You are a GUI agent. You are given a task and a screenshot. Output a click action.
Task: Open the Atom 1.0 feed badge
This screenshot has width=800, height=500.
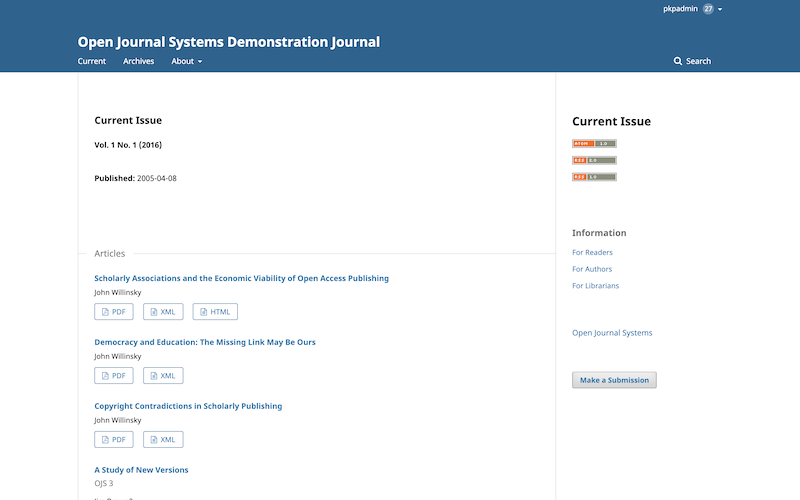[x=594, y=143]
